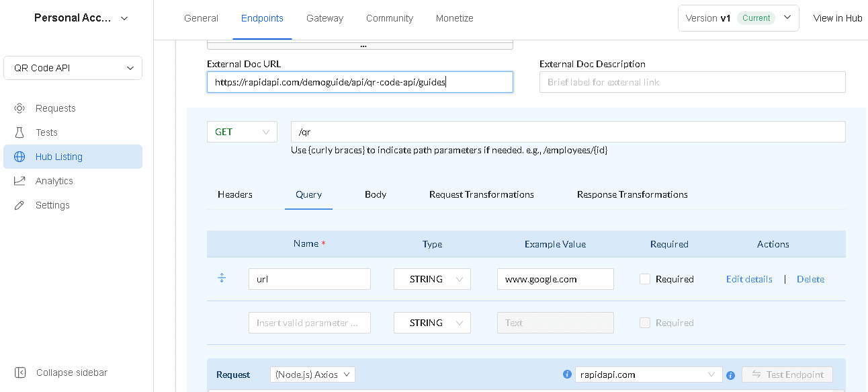Click the reorder handle beside url parameter
The image size is (868, 392).
[x=222, y=278]
